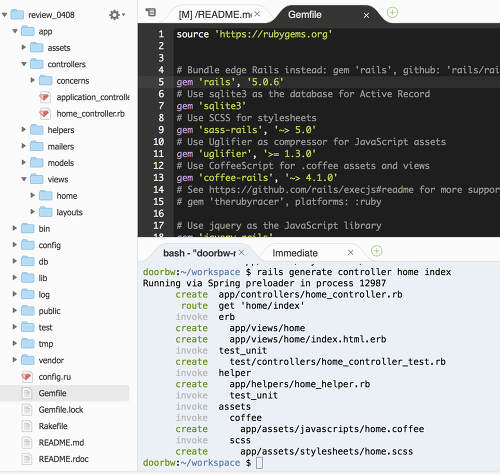Image resolution: width=500 pixels, height=474 pixels.
Task: Click 'app/views/home/index.html.erb' in terminal output
Action: click(308, 339)
